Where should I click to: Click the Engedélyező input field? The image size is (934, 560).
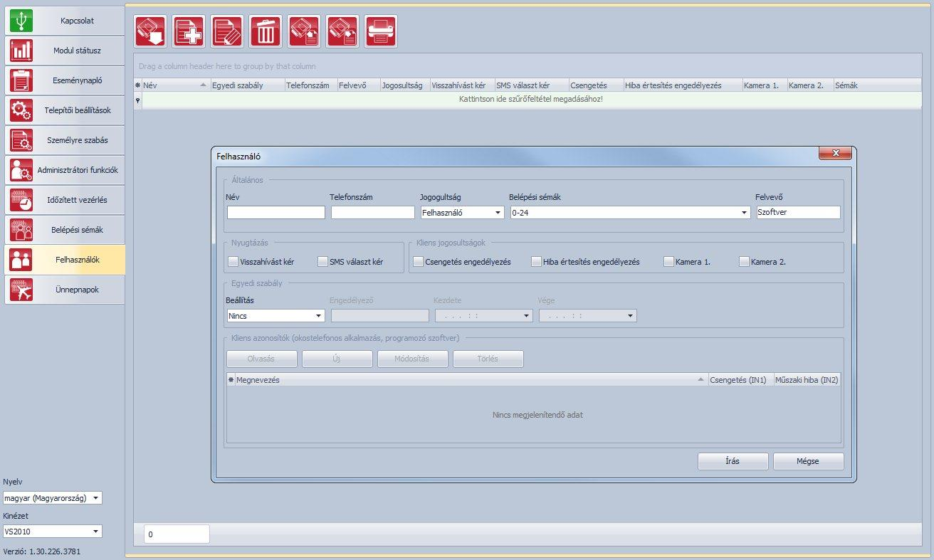coord(380,315)
